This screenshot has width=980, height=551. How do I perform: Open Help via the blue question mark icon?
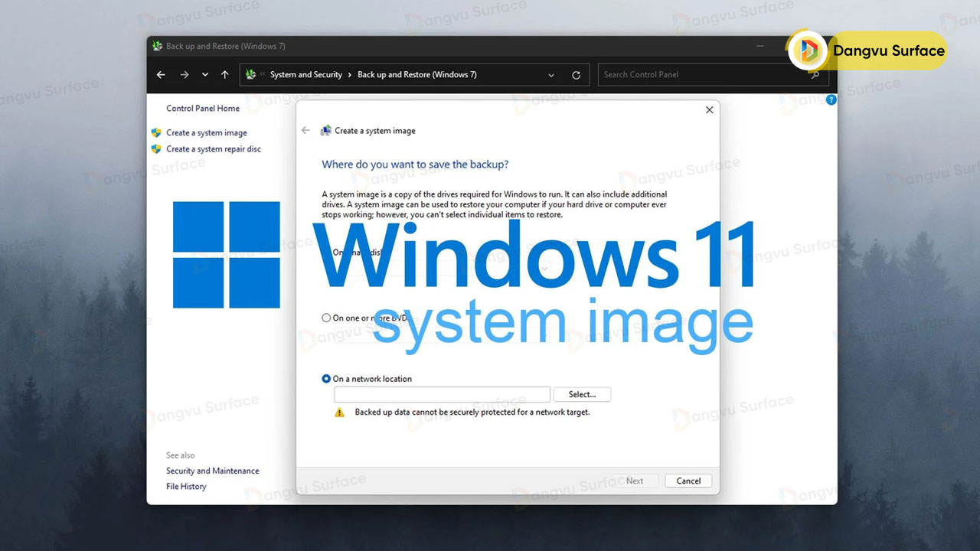pyautogui.click(x=831, y=99)
